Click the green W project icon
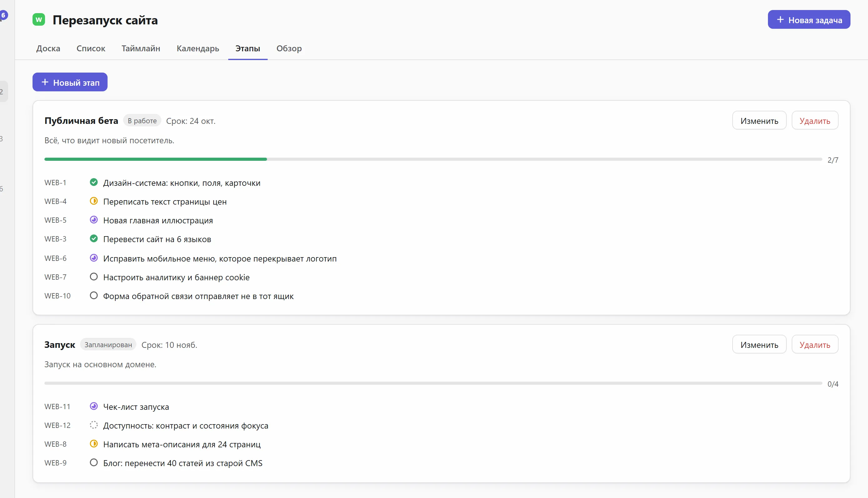The width and height of the screenshot is (868, 498). [39, 19]
